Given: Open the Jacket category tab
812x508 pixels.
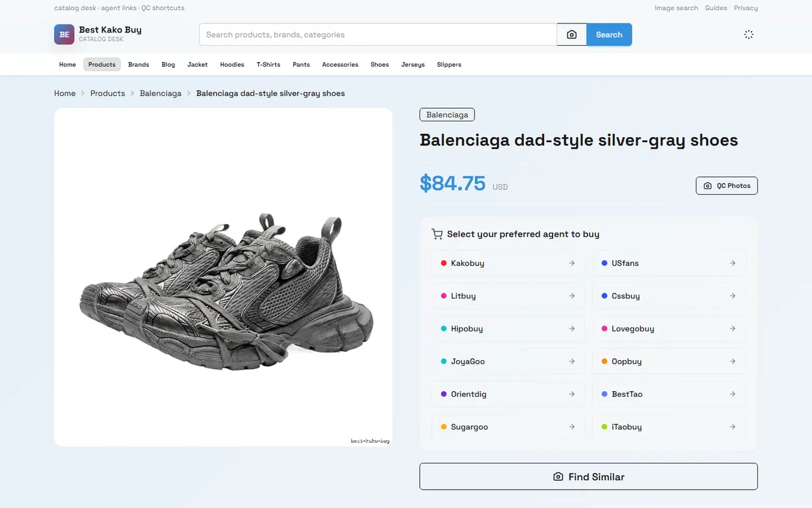Looking at the screenshot, I should (197, 64).
